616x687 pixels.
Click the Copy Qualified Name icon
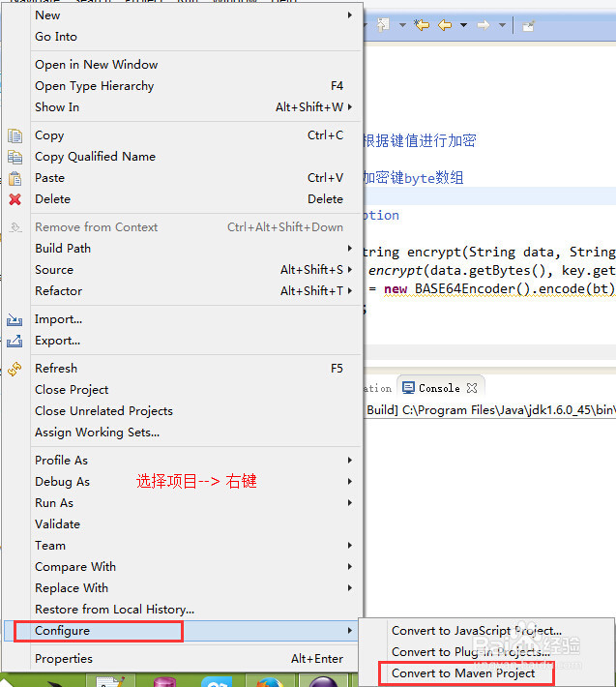15,157
